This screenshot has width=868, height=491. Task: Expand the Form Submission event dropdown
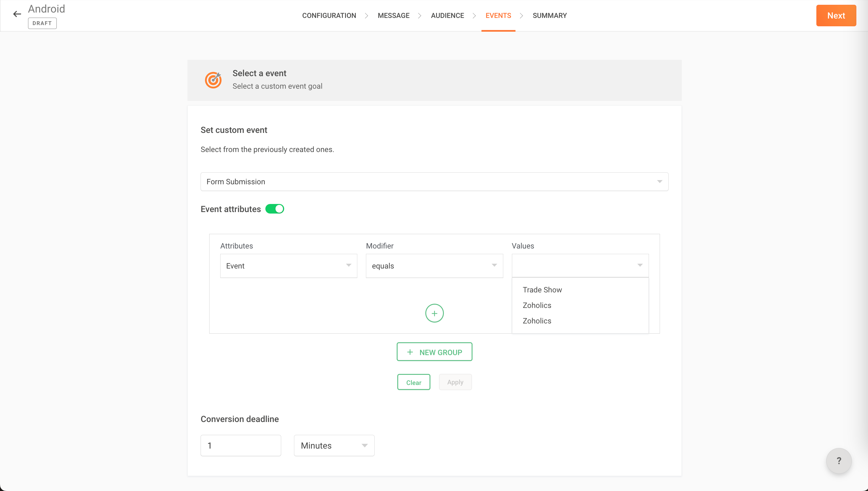(434, 182)
